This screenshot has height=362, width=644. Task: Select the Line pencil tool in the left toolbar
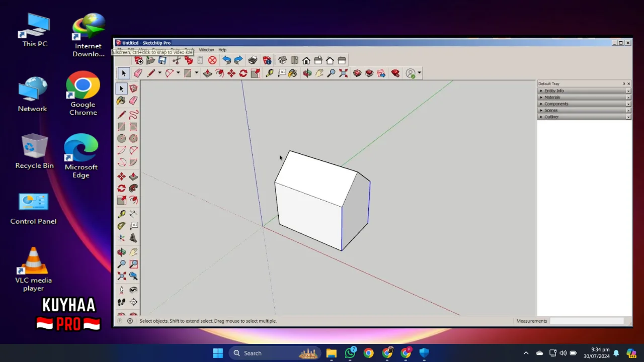tap(121, 115)
